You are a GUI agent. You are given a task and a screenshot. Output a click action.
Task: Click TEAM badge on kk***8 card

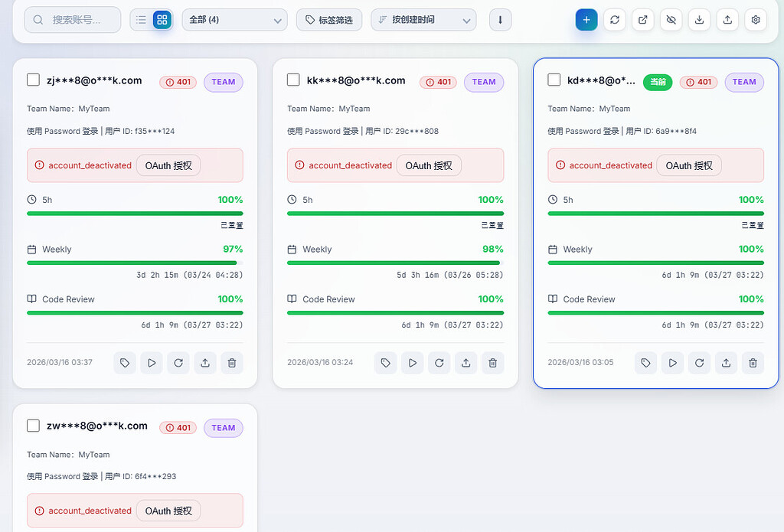484,82
